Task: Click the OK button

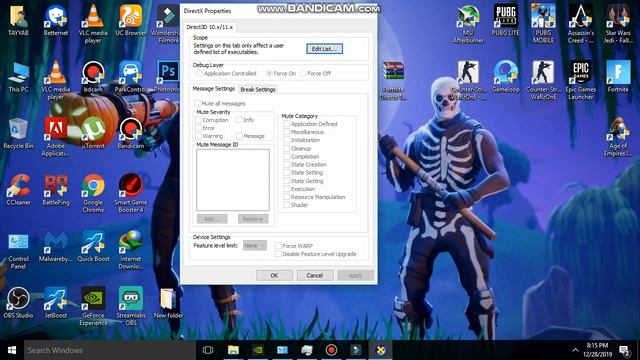Action: pyautogui.click(x=274, y=276)
